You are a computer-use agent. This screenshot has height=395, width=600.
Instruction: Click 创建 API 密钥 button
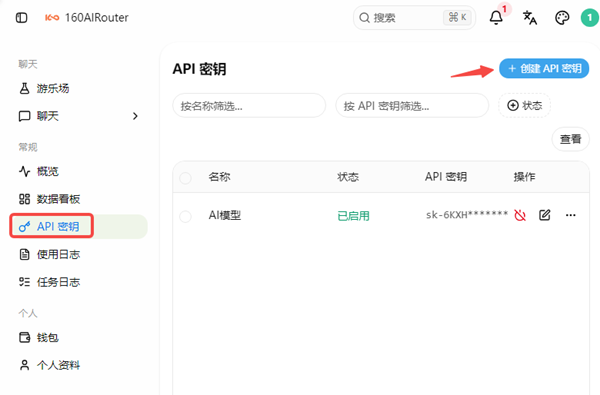coord(544,69)
